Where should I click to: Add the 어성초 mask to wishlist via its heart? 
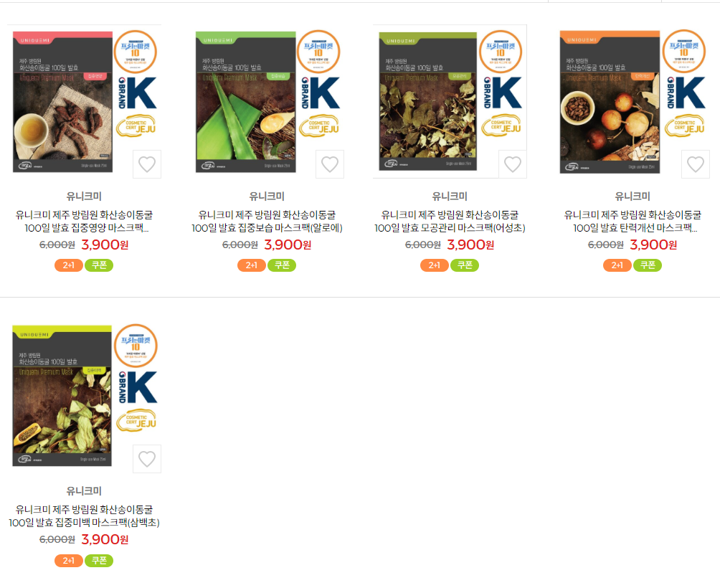tap(513, 164)
